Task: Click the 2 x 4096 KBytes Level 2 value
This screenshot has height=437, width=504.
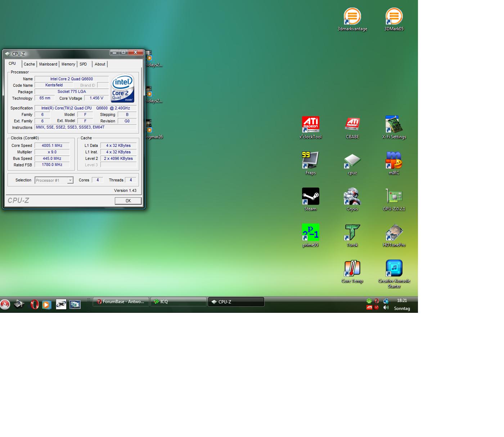Action: (x=118, y=158)
